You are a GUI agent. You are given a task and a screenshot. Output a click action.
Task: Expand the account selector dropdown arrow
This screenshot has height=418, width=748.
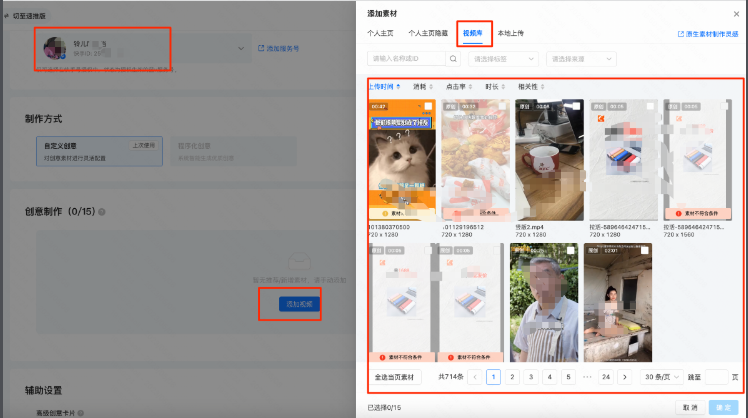point(241,48)
